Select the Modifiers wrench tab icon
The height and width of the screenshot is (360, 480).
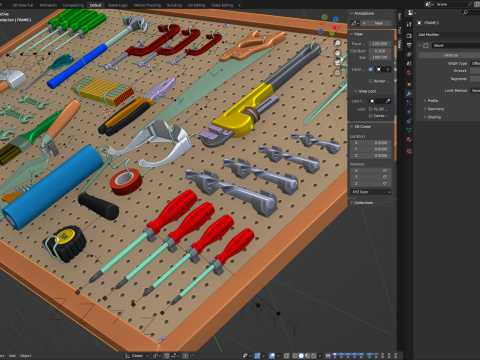(409, 94)
